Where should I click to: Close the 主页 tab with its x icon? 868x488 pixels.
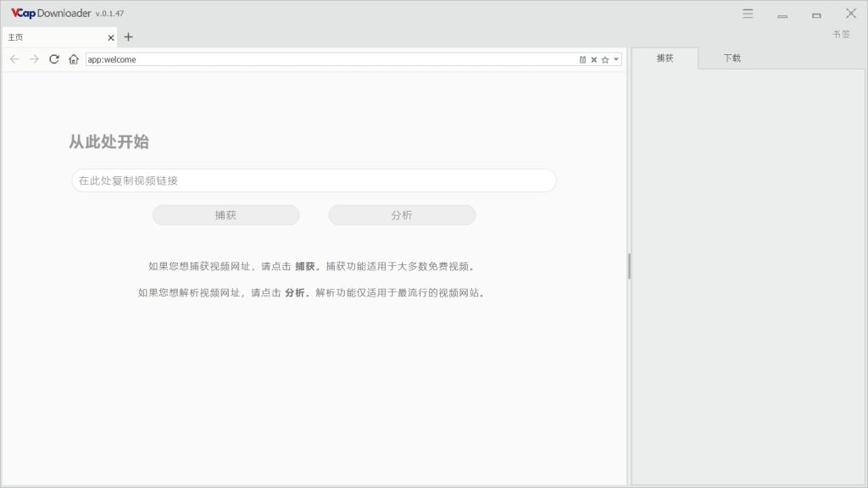[110, 37]
